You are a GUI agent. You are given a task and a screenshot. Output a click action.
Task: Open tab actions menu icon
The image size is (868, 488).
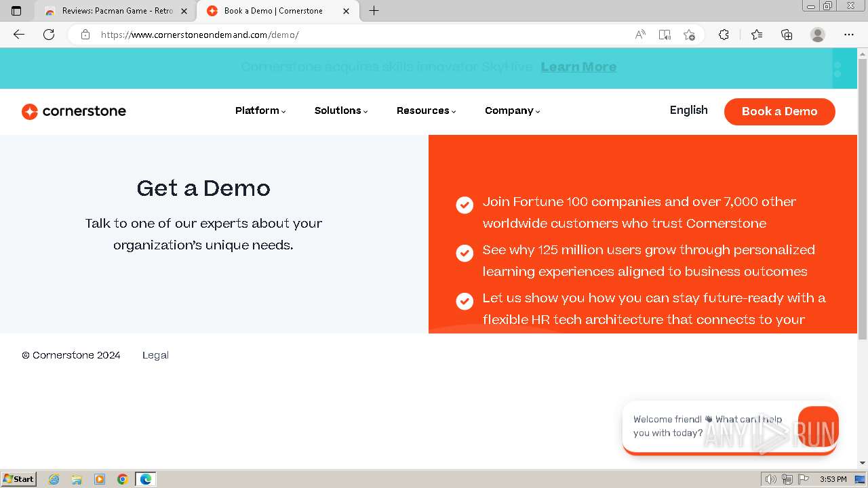16,11
